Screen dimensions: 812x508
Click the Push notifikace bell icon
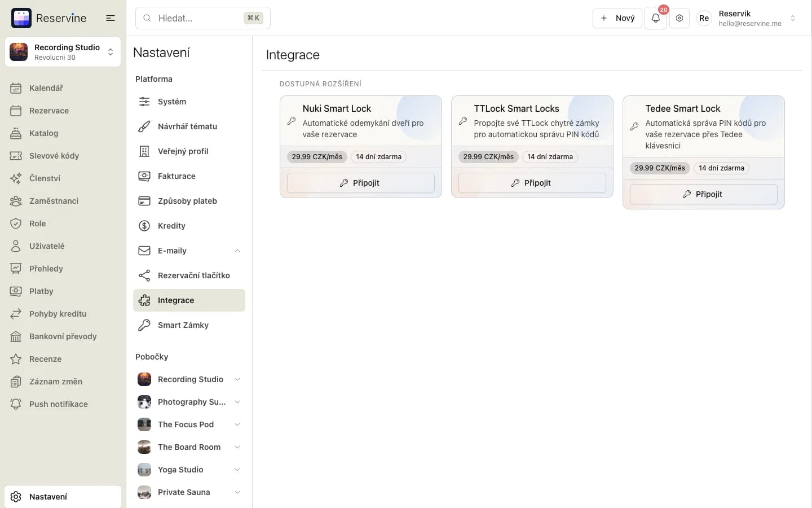(x=16, y=404)
